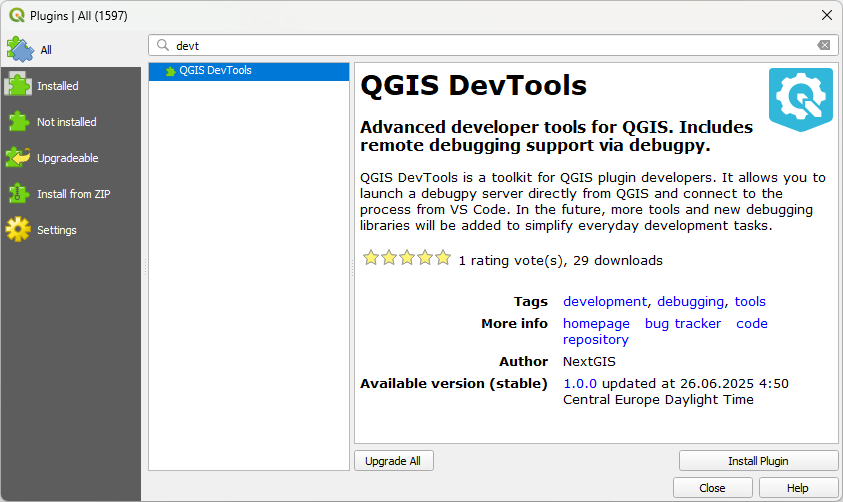Click the Install from ZIP icon
The height and width of the screenshot is (502, 843).
tap(18, 193)
